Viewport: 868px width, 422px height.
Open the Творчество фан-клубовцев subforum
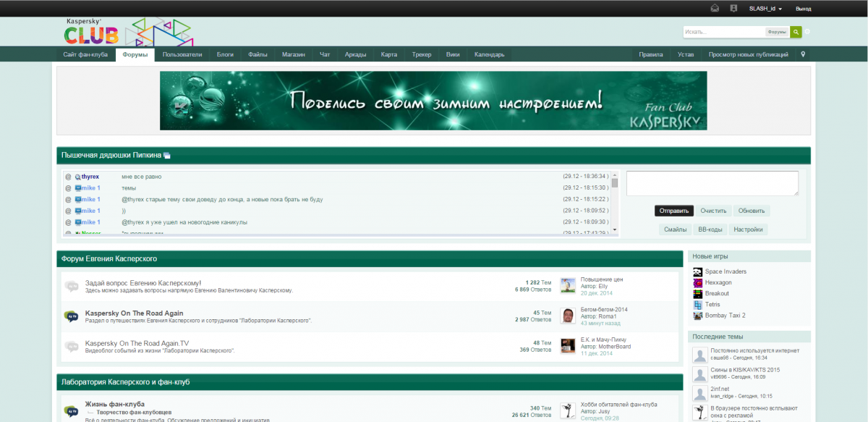(x=134, y=412)
